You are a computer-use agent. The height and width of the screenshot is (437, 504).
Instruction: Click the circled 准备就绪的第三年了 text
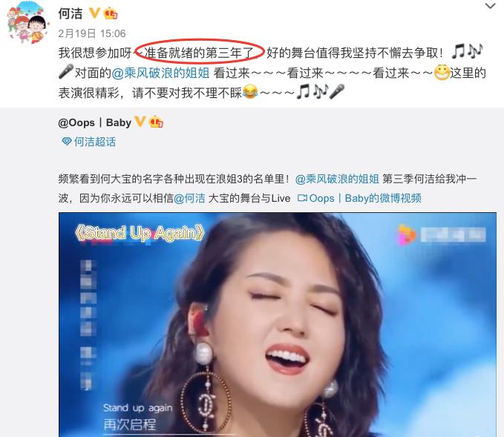(x=199, y=53)
